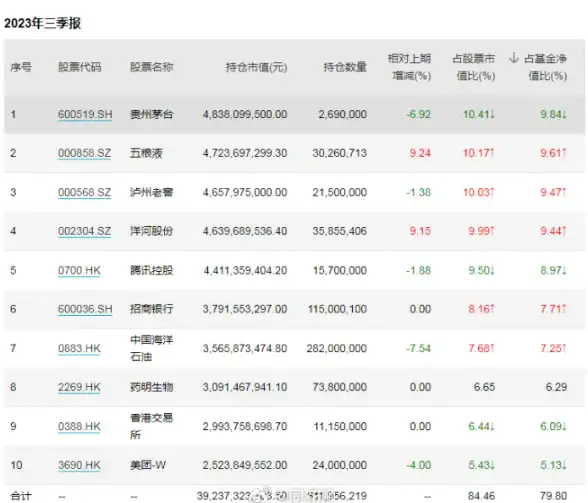
Task: Select holding quantity 2,690,000
Action: (x=342, y=114)
